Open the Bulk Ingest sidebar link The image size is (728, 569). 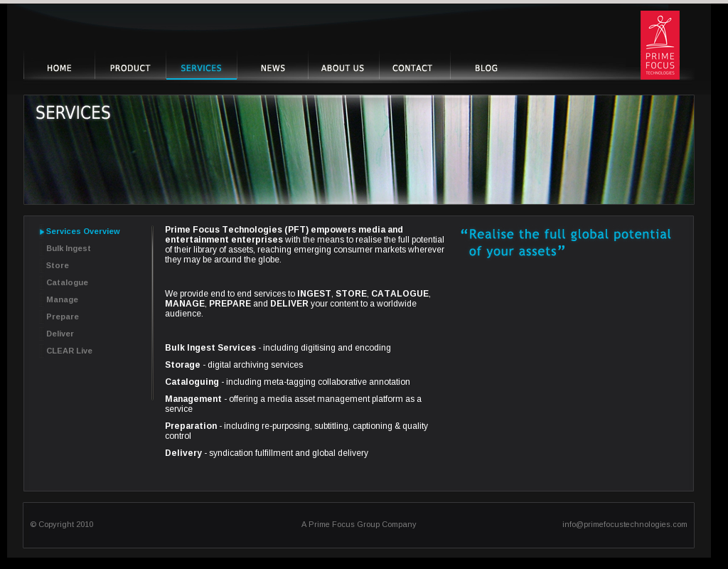[68, 248]
